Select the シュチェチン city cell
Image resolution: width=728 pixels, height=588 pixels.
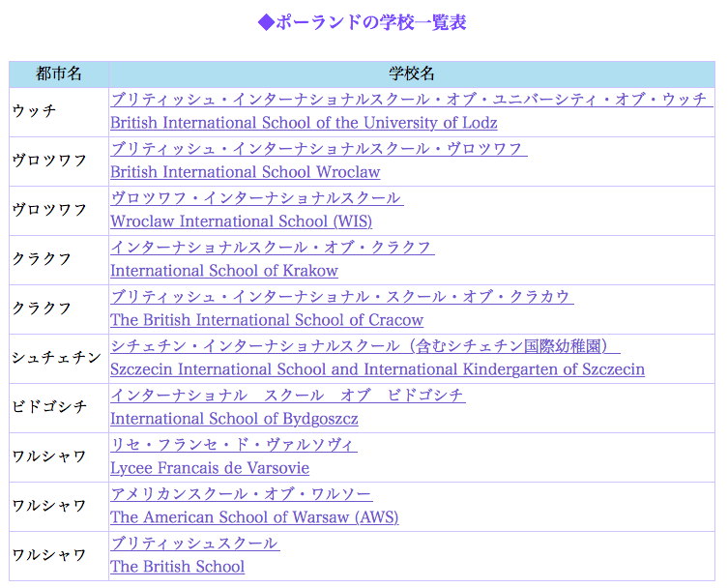tap(59, 359)
